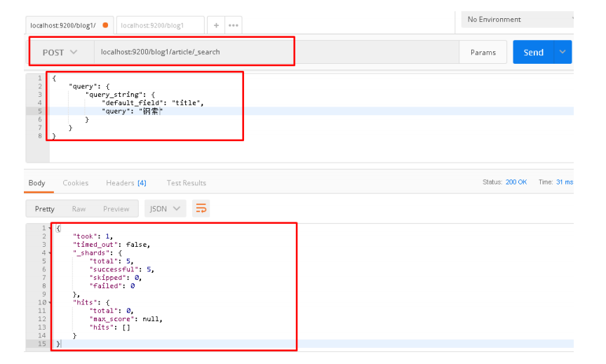Select Pretty response view
Viewport: 606px width, 364px height.
(x=44, y=209)
